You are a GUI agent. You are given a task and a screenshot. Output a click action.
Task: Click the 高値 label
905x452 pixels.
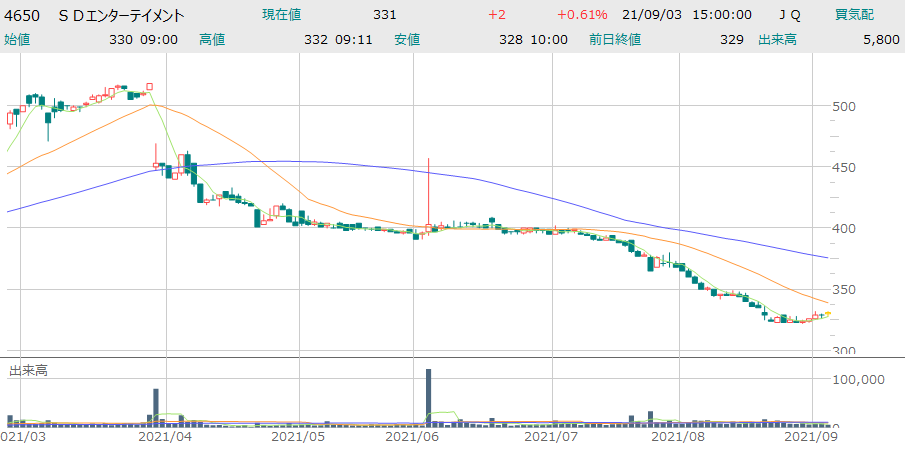(x=212, y=39)
